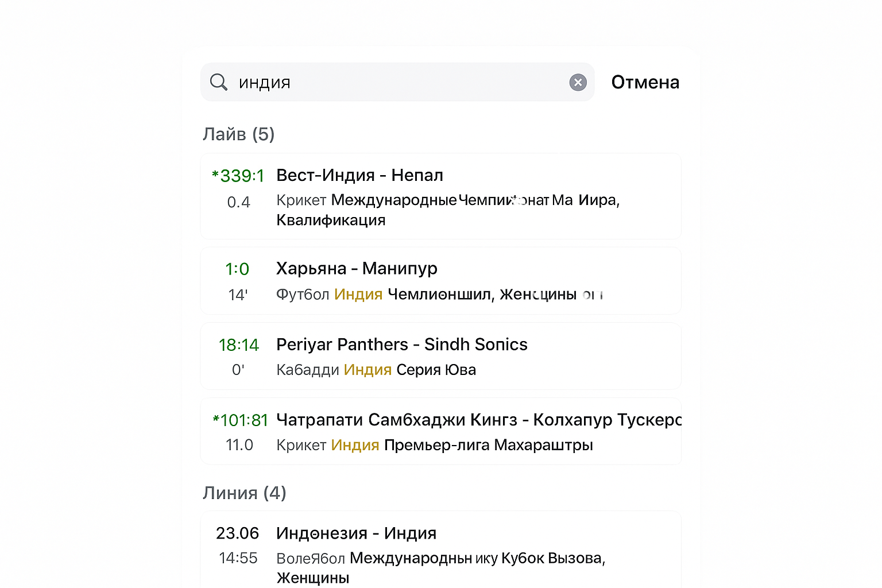This screenshot has width=882, height=588.
Task: Click the 18:14 kabaddi score
Action: pos(239,345)
